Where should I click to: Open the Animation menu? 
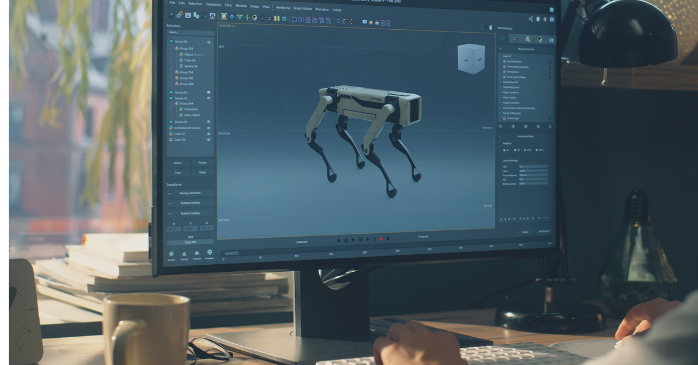[x=322, y=9]
